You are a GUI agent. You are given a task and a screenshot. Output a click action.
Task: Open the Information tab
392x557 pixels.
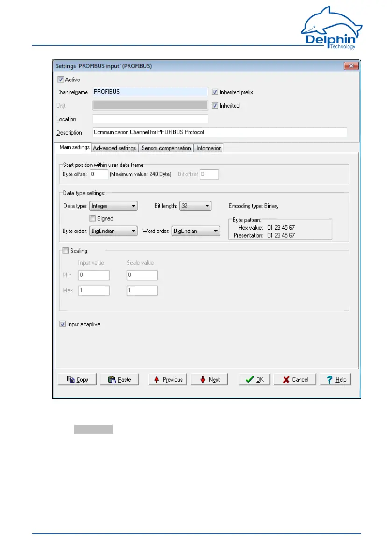click(x=208, y=148)
